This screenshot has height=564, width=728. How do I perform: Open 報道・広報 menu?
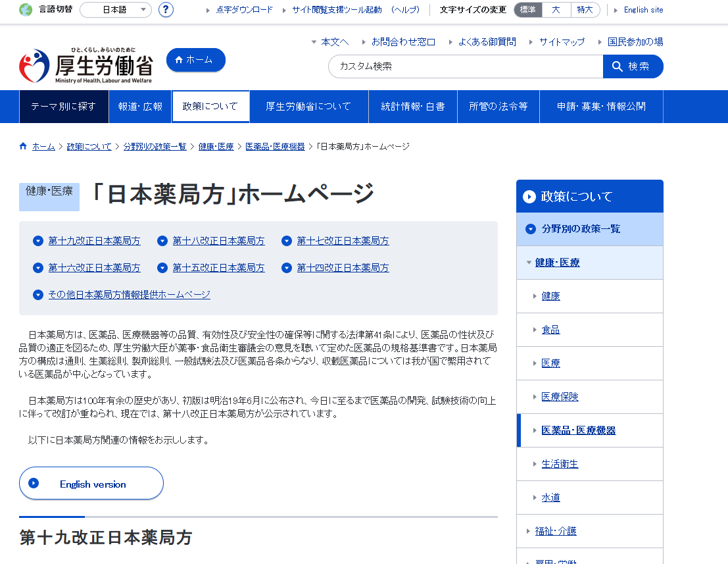(x=140, y=107)
